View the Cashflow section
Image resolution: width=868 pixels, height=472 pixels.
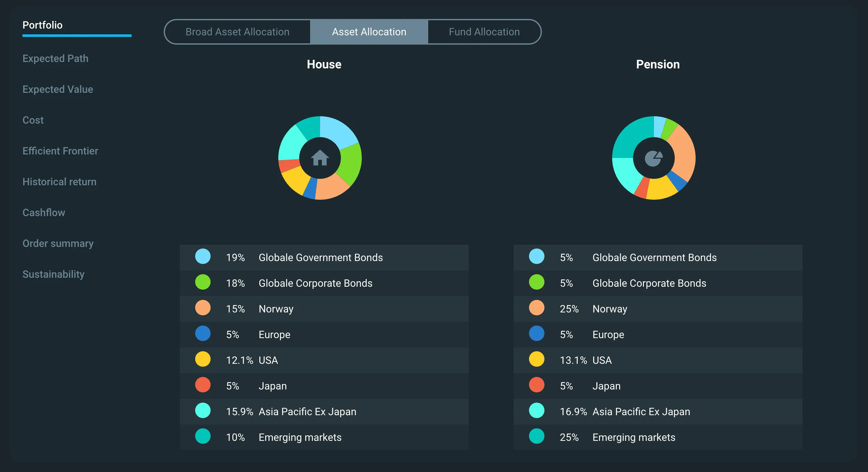pos(44,213)
